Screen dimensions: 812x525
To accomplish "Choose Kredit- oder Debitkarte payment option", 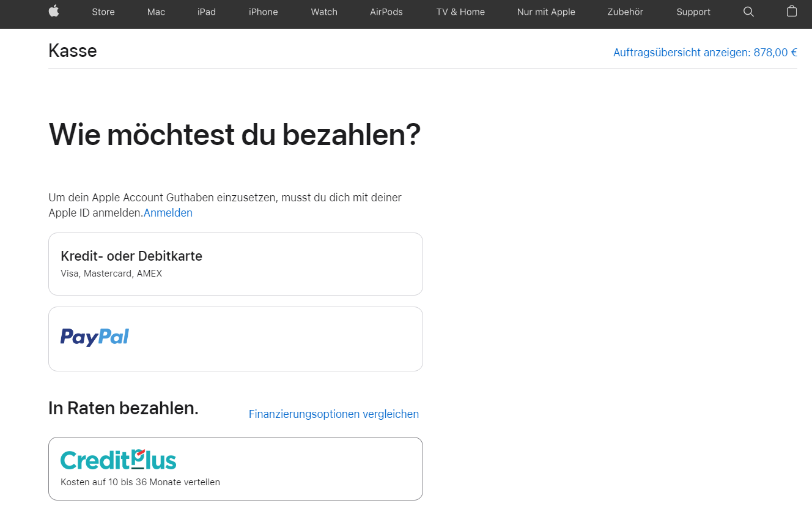I will point(235,264).
